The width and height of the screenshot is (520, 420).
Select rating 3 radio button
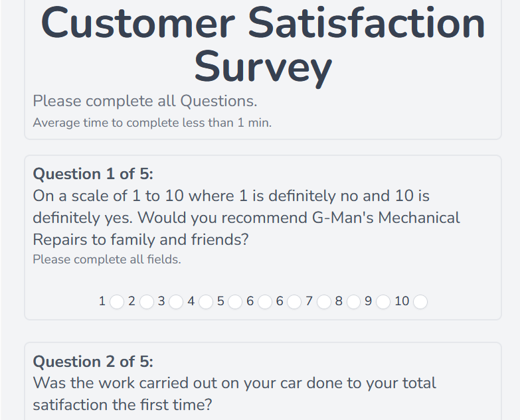coord(176,302)
